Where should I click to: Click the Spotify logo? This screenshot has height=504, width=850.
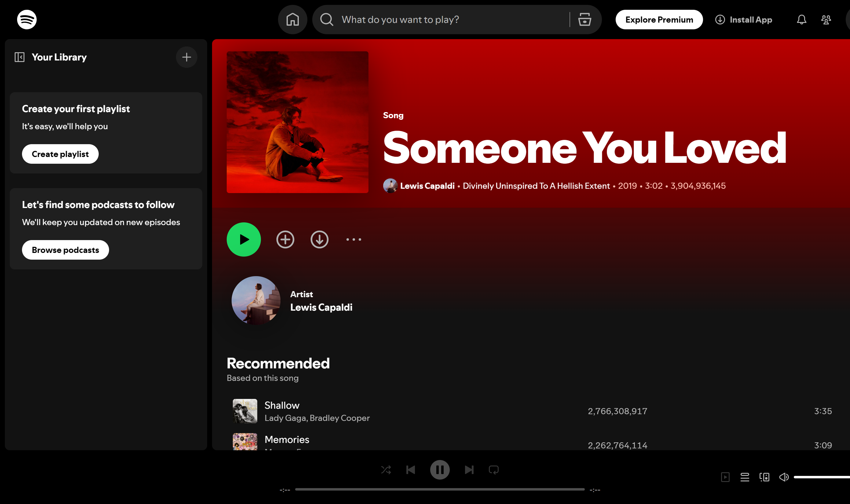click(27, 19)
